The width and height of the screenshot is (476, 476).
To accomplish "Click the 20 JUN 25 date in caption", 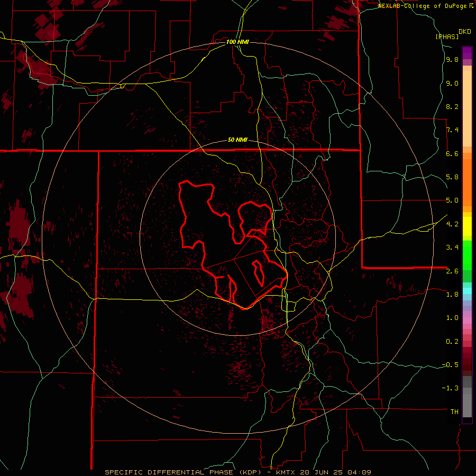I will pos(321,472).
